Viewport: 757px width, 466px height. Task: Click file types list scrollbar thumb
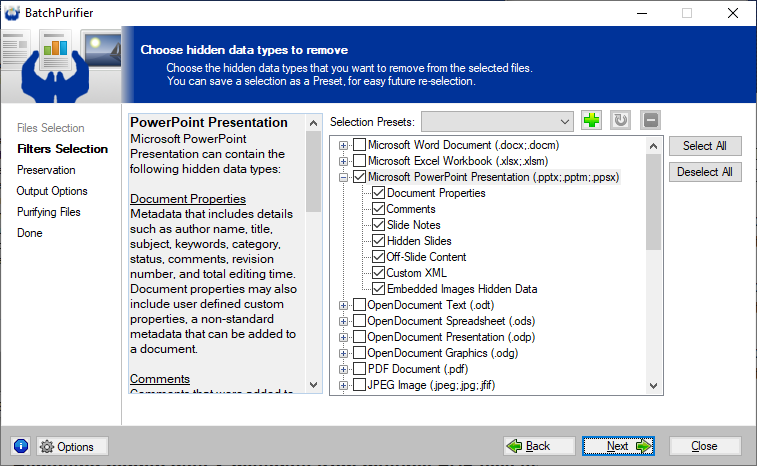[654, 202]
